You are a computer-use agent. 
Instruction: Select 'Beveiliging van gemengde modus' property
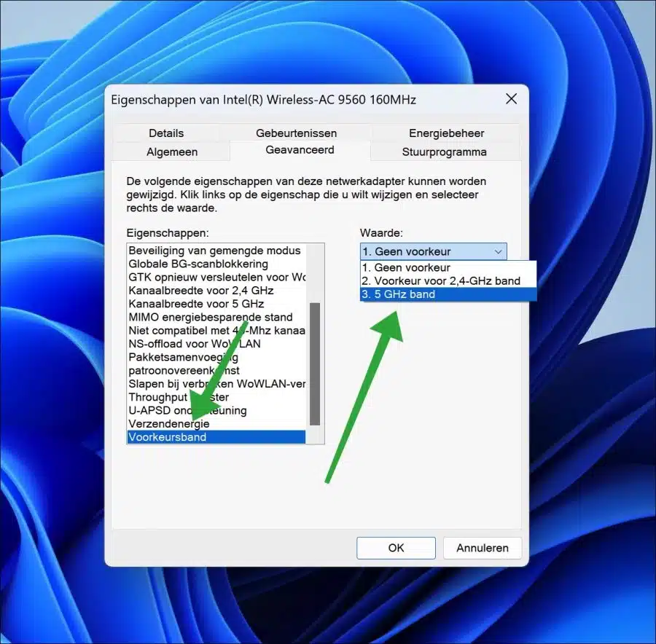coord(216,251)
